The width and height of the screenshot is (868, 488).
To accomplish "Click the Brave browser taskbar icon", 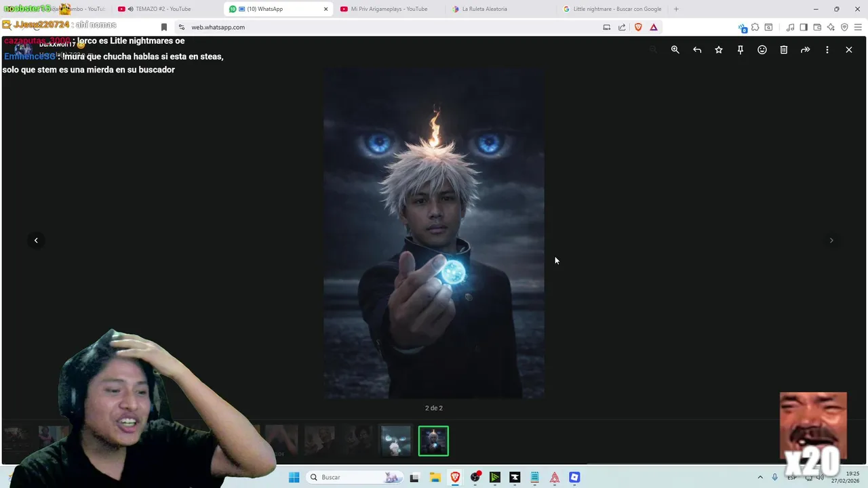I will (x=455, y=477).
